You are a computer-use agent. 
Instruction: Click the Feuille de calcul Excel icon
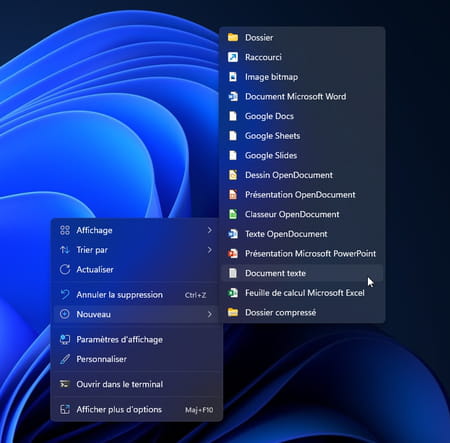click(x=233, y=293)
